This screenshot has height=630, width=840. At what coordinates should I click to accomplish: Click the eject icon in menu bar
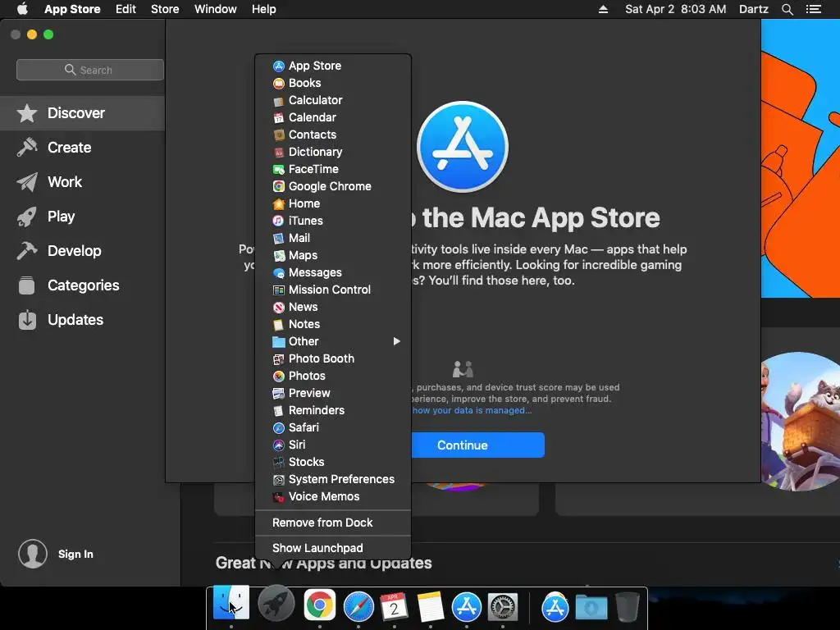click(603, 9)
